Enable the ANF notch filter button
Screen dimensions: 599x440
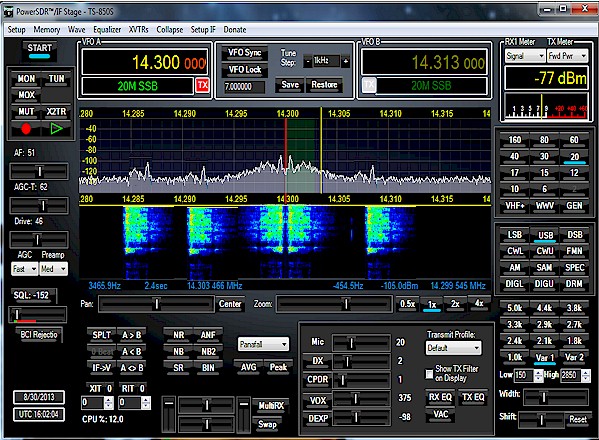208,335
